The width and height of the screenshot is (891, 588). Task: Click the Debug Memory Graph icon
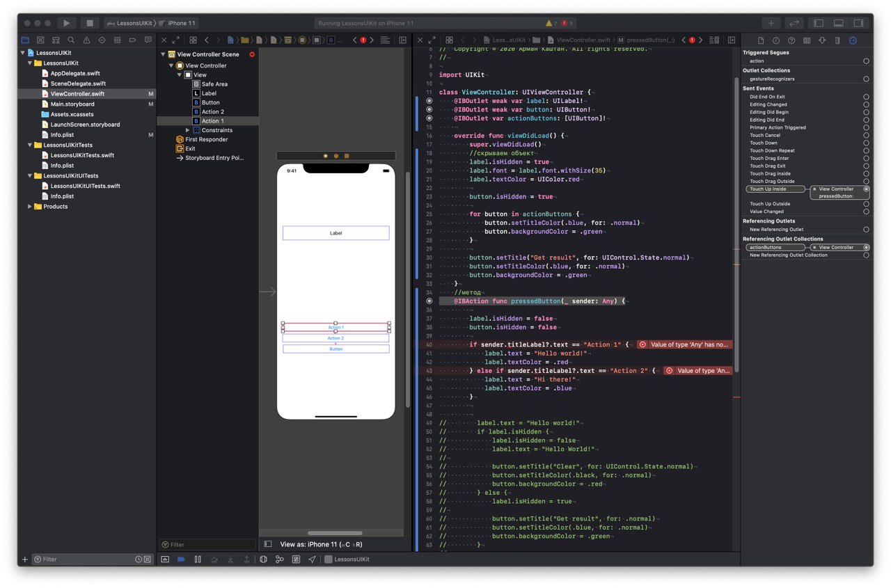tap(279, 559)
